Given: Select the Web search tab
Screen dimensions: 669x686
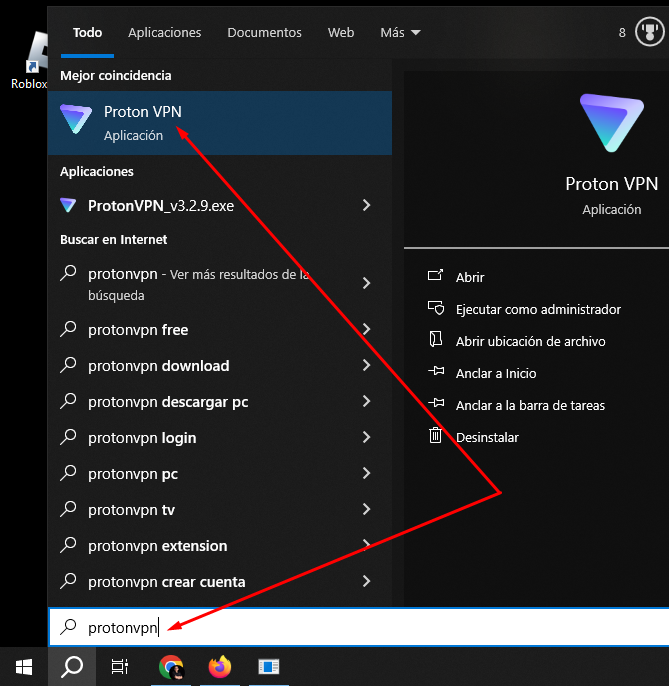Looking at the screenshot, I should pyautogui.click(x=341, y=32).
